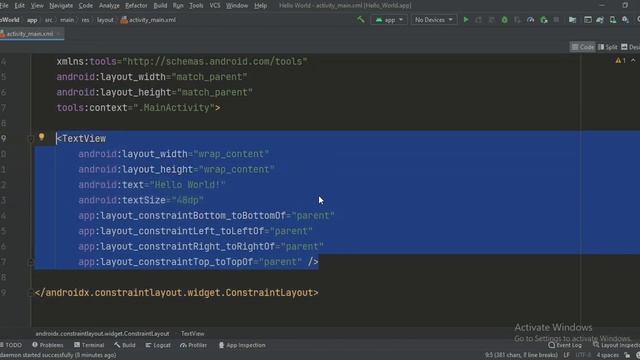This screenshot has height=360, width=640.
Task: Click the green hammer Make Project icon
Action: click(361, 20)
